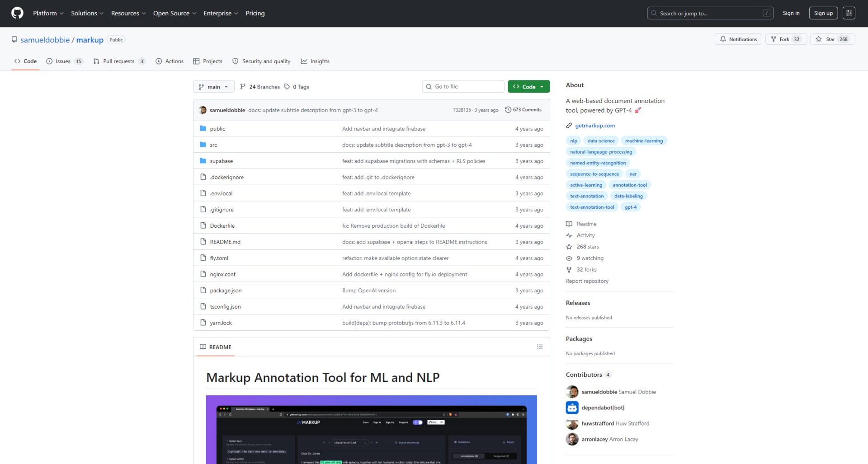The height and width of the screenshot is (464, 868).
Task: Click the Go to file input
Action: coord(463,87)
